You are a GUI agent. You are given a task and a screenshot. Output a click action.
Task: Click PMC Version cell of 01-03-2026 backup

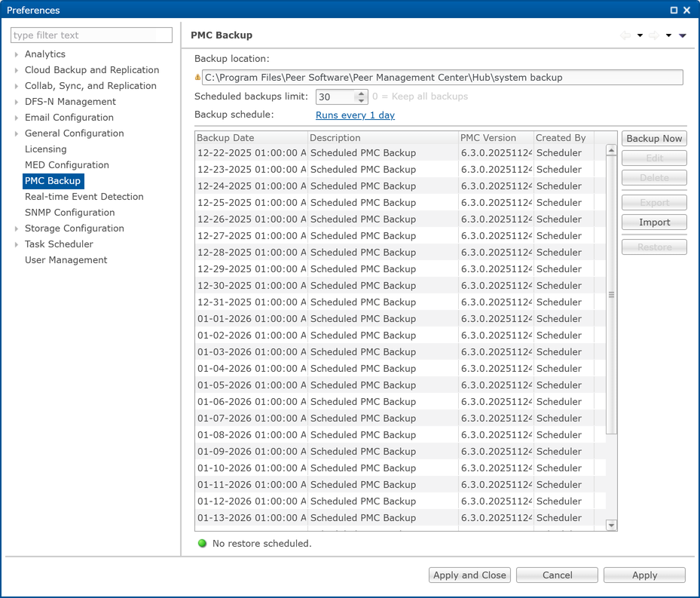pyautogui.click(x=496, y=351)
